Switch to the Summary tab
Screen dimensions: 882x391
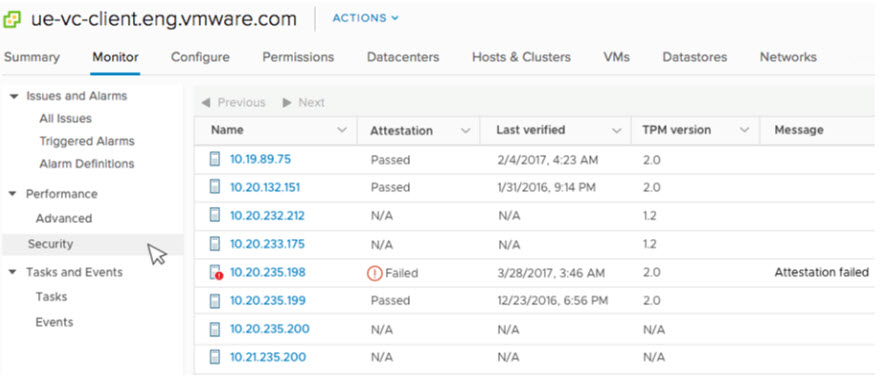tap(32, 57)
